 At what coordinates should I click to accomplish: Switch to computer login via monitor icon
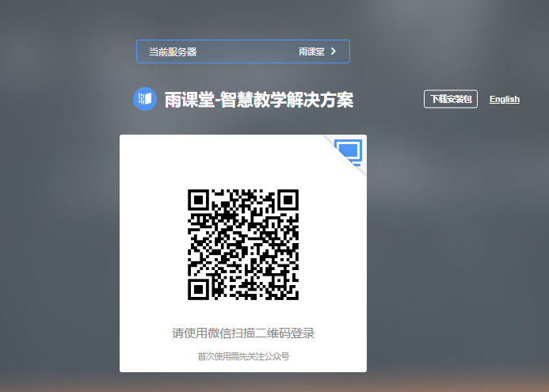348,153
